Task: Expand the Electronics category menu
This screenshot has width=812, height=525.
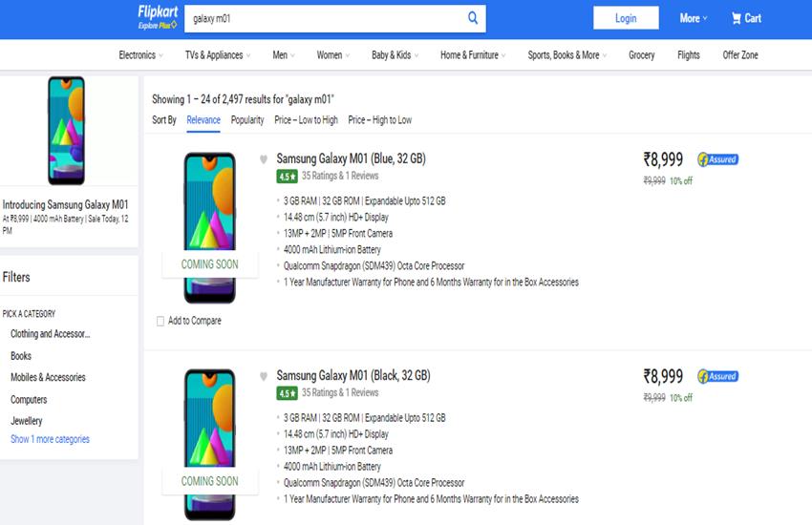Action: (x=142, y=55)
